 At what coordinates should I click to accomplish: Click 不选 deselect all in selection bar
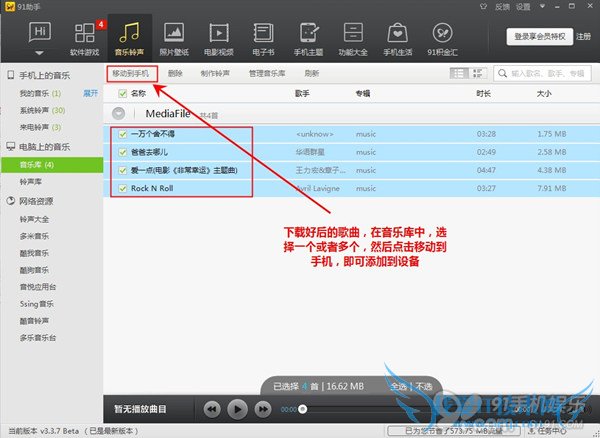(x=424, y=386)
